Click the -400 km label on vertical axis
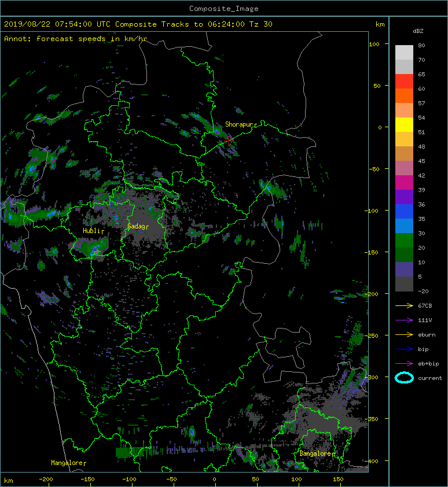The image size is (448, 487). pyautogui.click(x=372, y=461)
